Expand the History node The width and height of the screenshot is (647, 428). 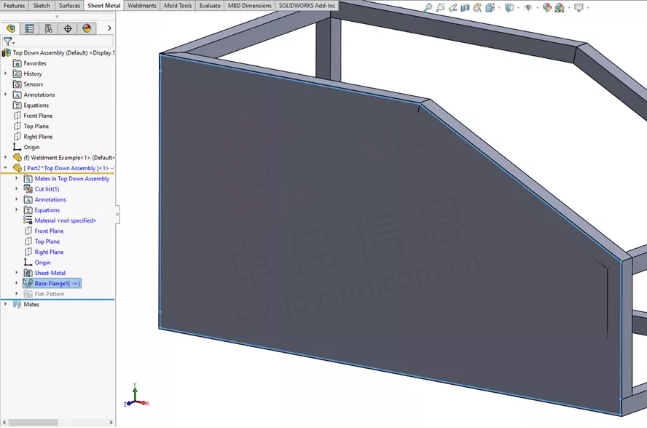point(5,73)
